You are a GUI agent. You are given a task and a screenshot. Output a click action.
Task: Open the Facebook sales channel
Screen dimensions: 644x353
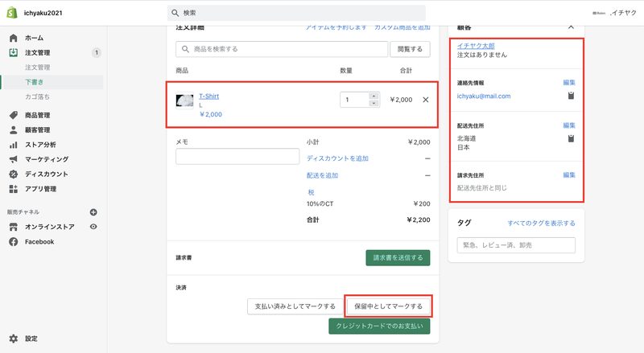39,242
